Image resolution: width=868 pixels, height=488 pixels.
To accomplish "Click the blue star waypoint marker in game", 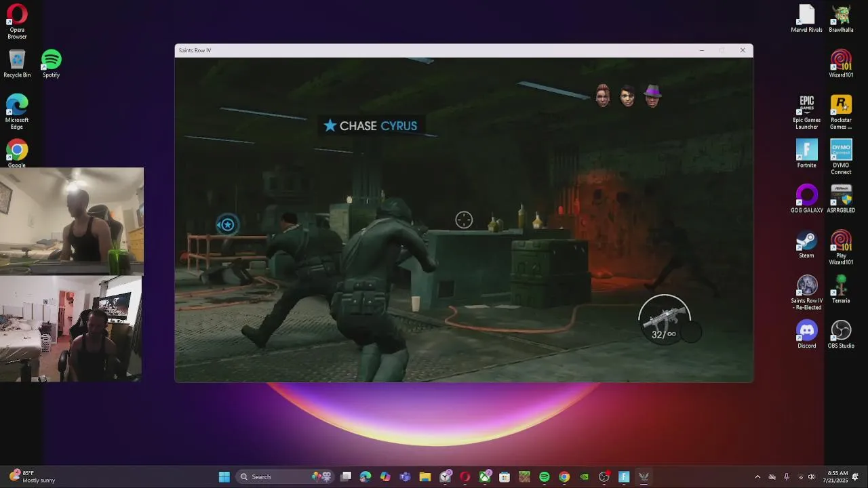I will click(227, 224).
